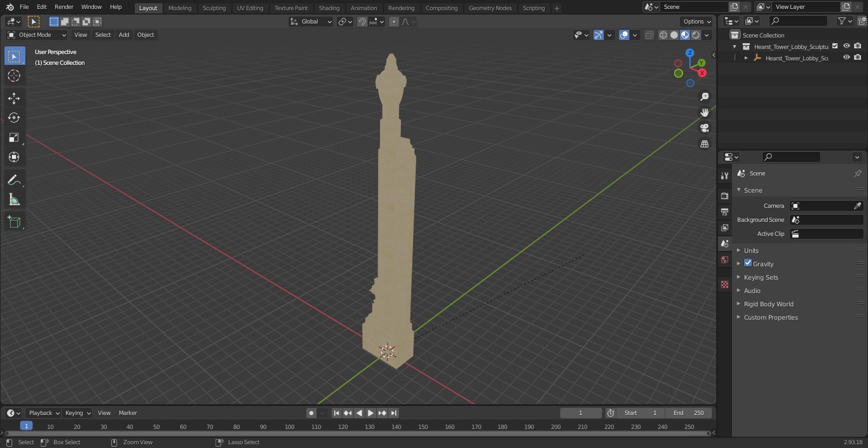Choose the Move tool
Screen dimensions: 868x448
[x=14, y=98]
